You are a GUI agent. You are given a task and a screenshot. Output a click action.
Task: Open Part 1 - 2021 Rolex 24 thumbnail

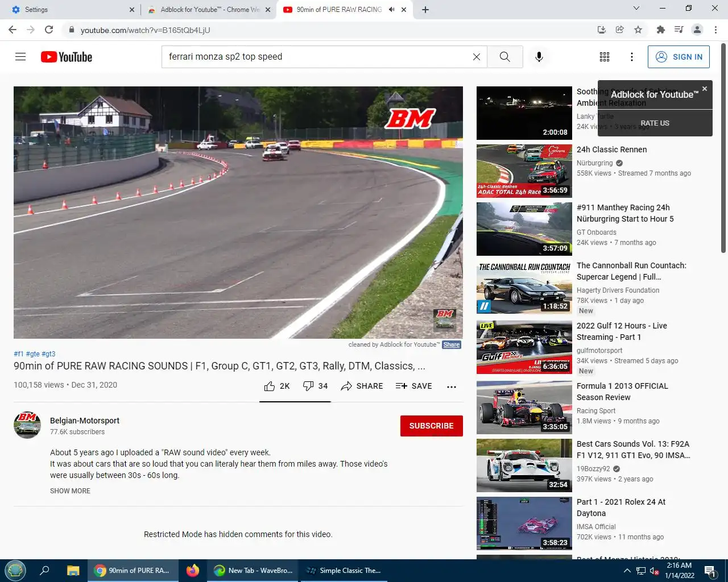[x=524, y=523]
